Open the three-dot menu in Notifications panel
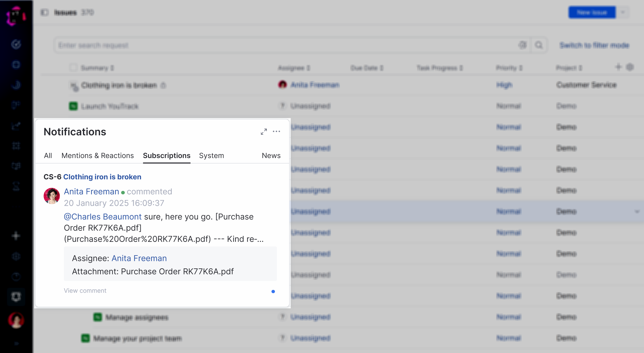The image size is (644, 353). 276,131
